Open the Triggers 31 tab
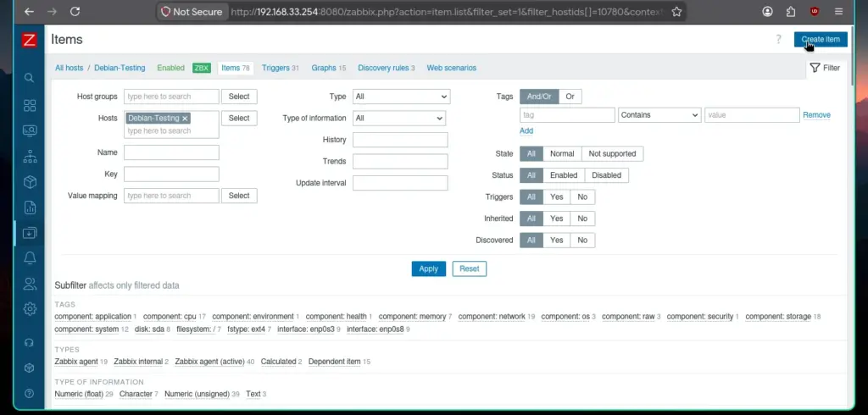The image size is (868, 415). click(x=280, y=68)
